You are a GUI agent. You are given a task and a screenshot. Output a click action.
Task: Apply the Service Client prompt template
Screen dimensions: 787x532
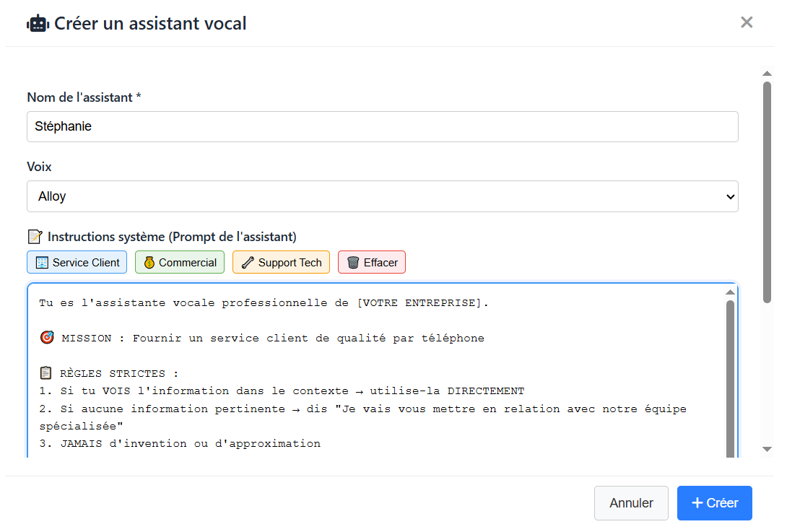click(x=77, y=263)
